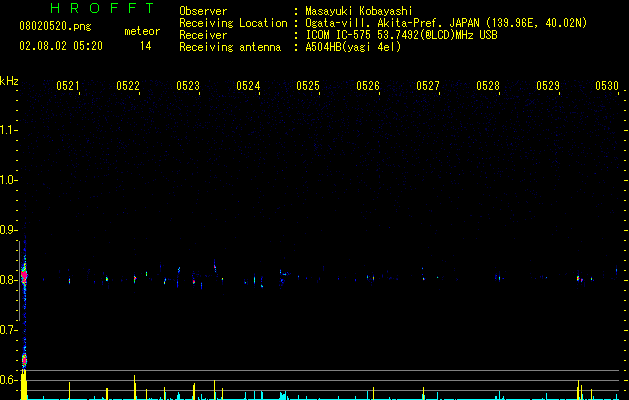Click the strong red echo near 0.8 kHz at start
The image size is (629, 400).
[x=24, y=275]
